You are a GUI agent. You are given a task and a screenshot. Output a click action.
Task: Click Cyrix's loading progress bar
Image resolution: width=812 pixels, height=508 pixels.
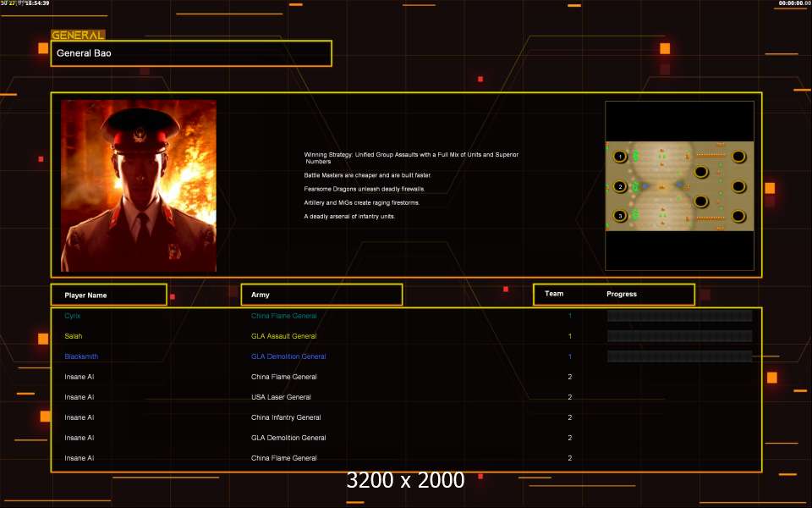click(x=679, y=316)
